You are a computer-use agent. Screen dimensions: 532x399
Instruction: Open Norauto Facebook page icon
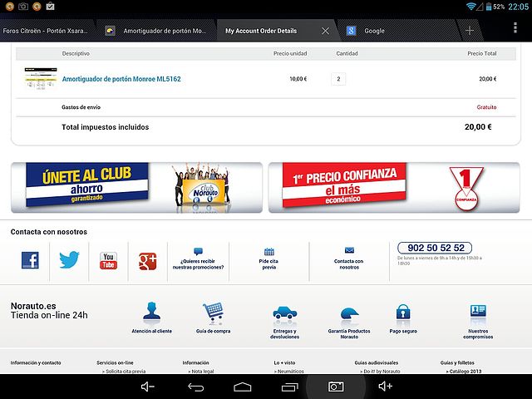(30, 260)
